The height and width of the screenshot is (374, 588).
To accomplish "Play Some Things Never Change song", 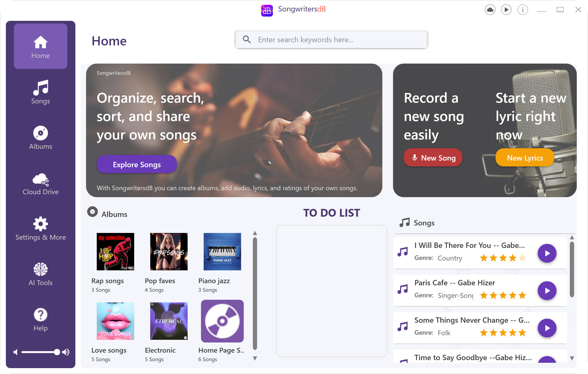I will (547, 328).
